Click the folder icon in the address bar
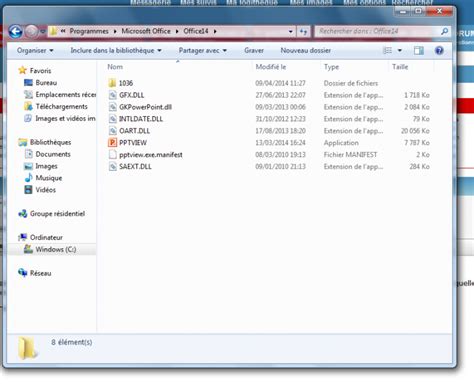Image resolution: width=474 pixels, height=385 pixels. coord(53,31)
